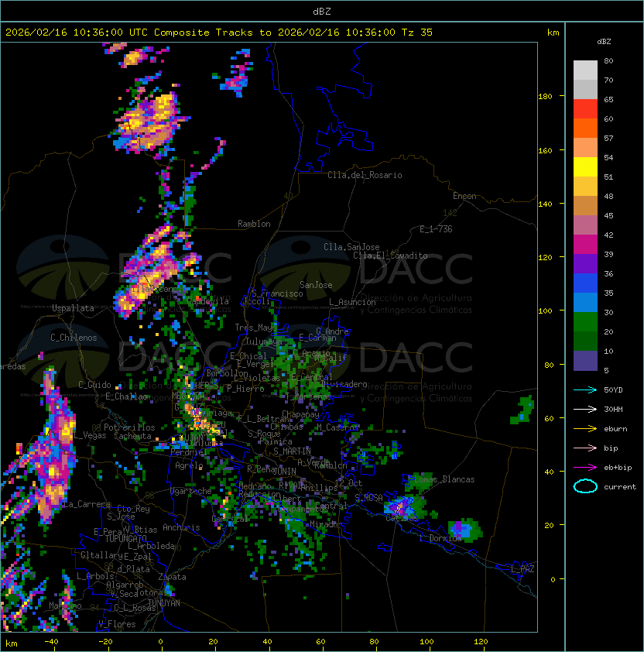
Task: Click the 180 tick on the vertical km axis
Action: (545, 97)
